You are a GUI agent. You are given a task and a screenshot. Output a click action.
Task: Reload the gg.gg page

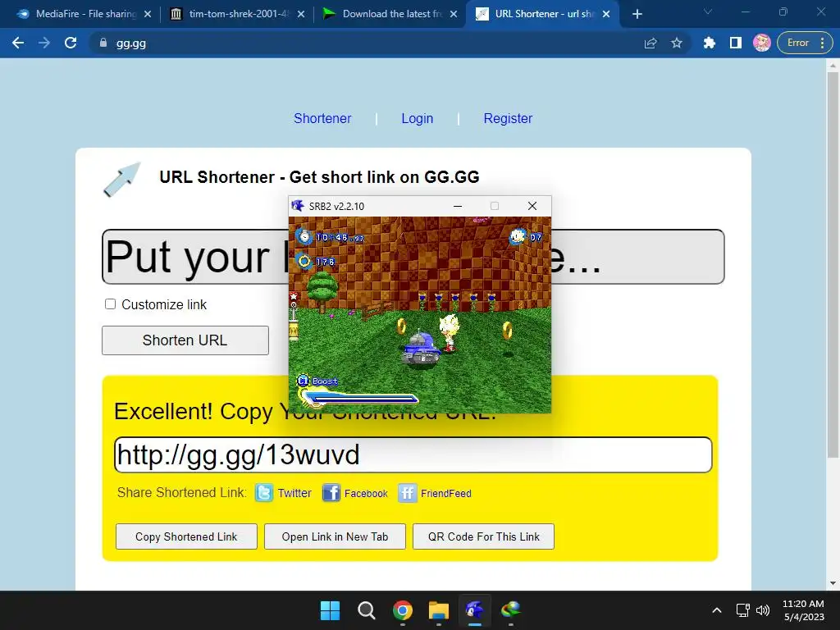click(x=71, y=43)
